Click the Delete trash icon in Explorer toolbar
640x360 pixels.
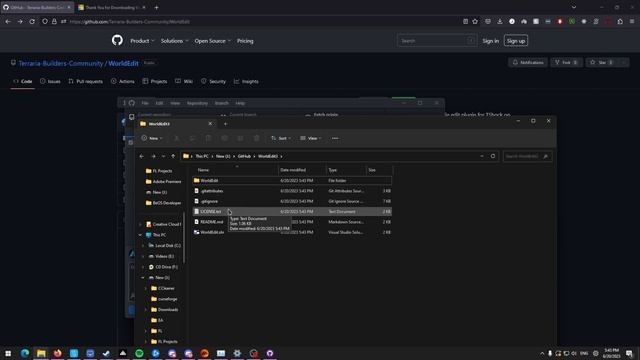[x=256, y=138]
